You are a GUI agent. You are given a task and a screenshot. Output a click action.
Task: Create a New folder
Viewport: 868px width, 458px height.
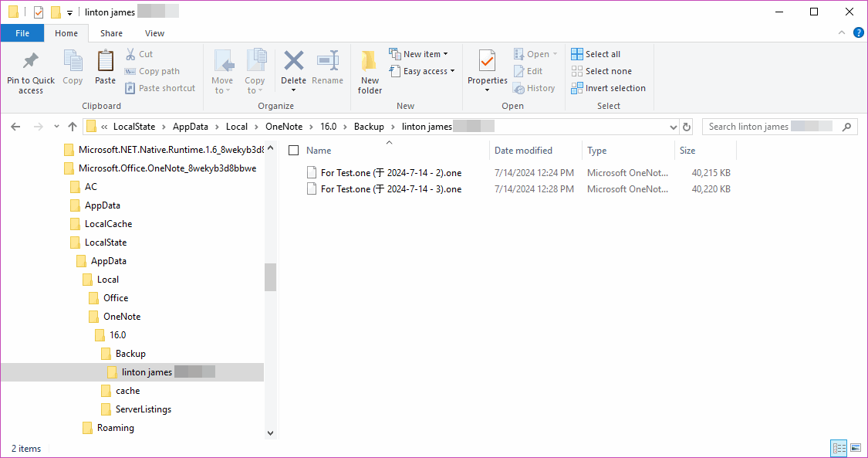[x=370, y=72]
